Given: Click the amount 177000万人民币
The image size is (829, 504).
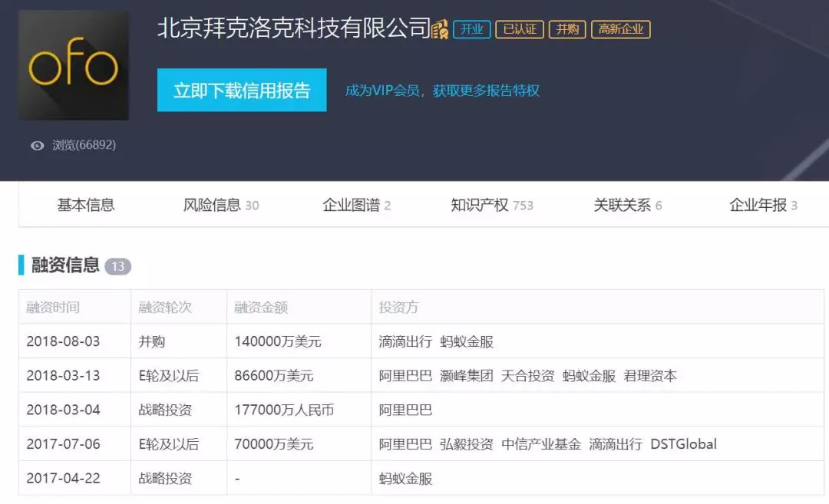Looking at the screenshot, I should (x=284, y=410).
